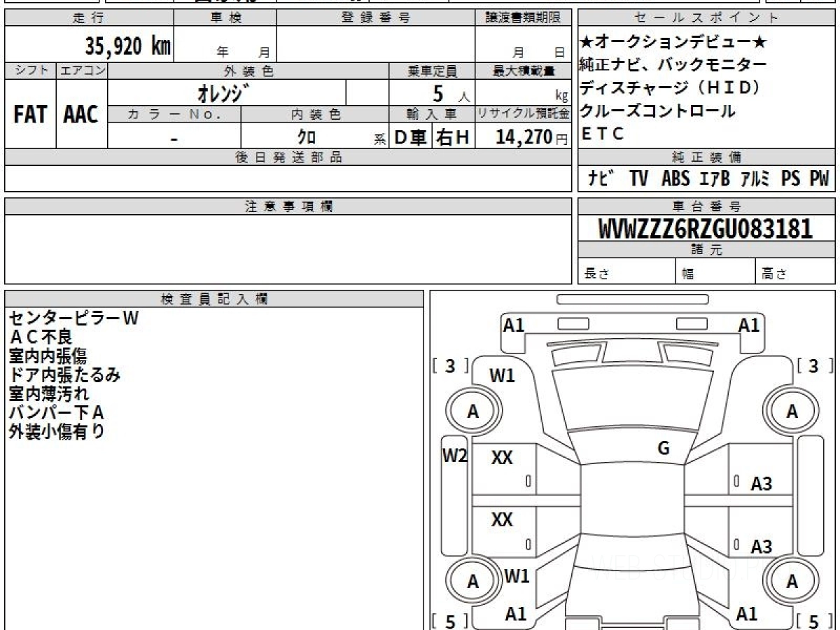
Task: Select the 諸元 header
Action: click(706, 250)
